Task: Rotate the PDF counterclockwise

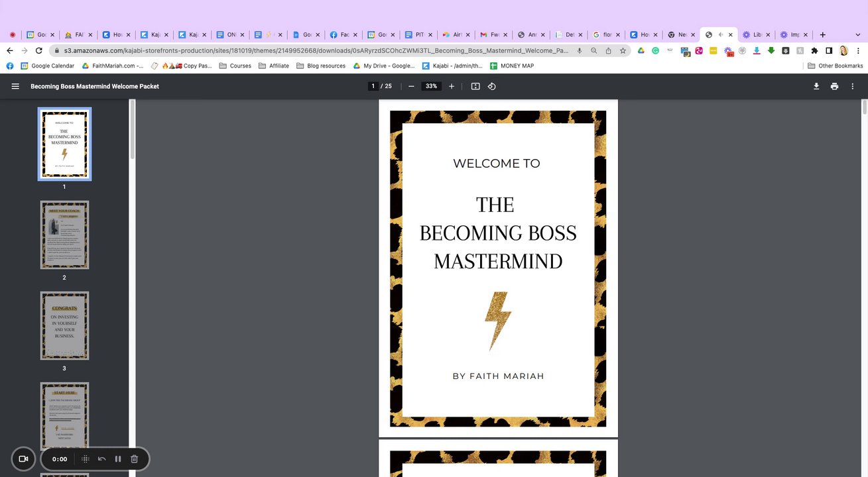Action: pos(492,86)
